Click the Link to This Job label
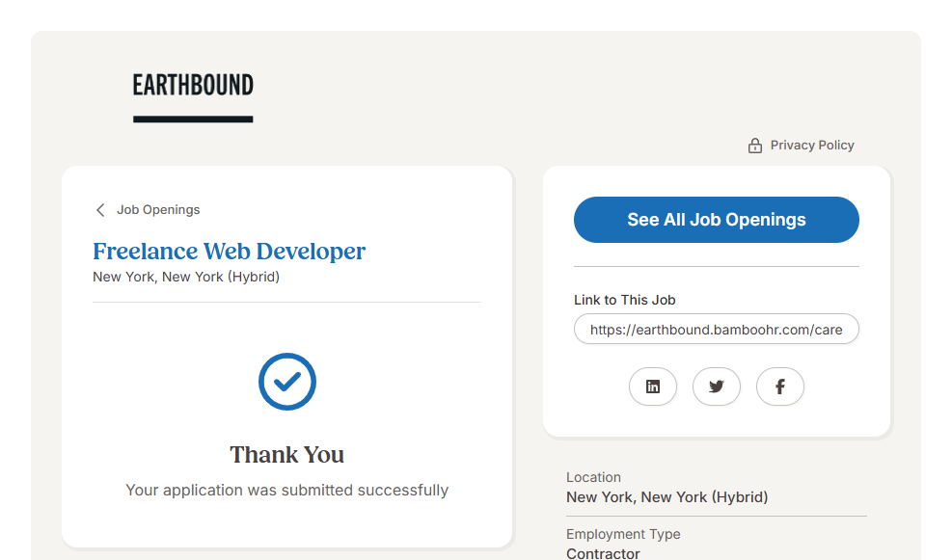Viewport: 952px width, 560px height. click(x=625, y=300)
